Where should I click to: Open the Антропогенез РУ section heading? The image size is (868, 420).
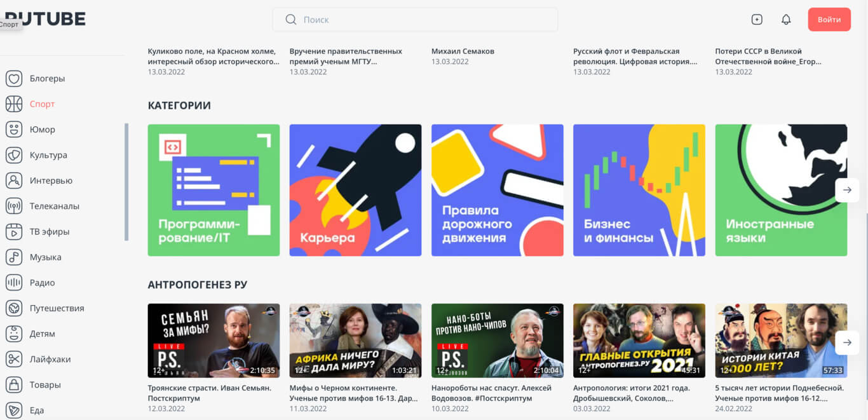coord(198,285)
